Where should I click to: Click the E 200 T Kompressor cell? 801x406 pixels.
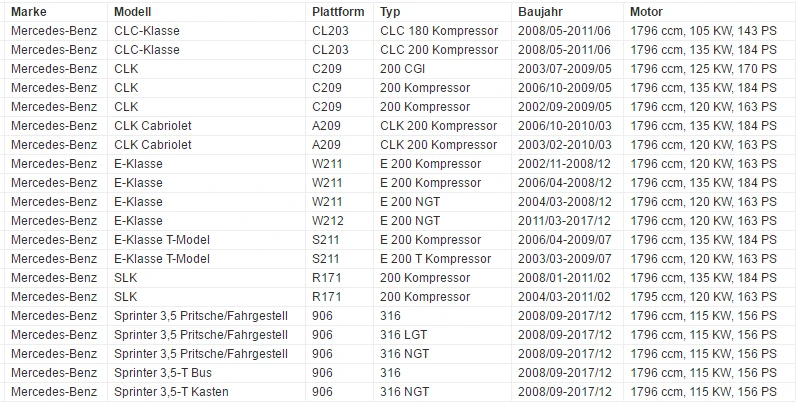(442, 258)
